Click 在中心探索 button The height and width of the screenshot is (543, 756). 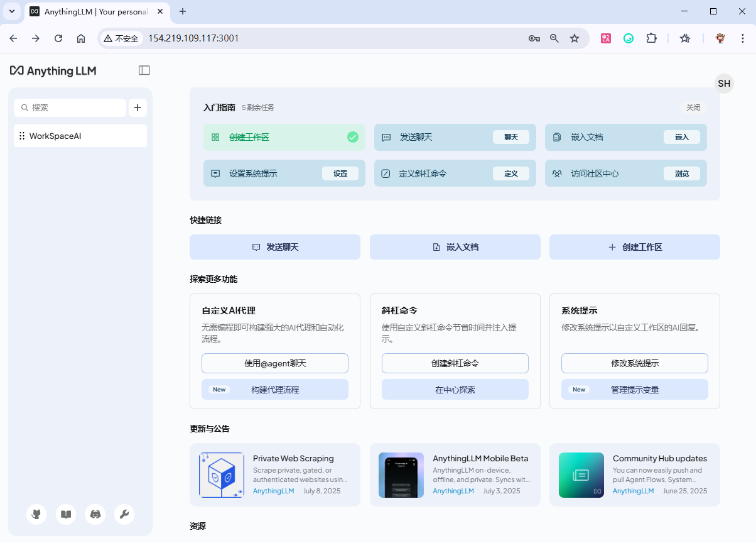pos(455,390)
